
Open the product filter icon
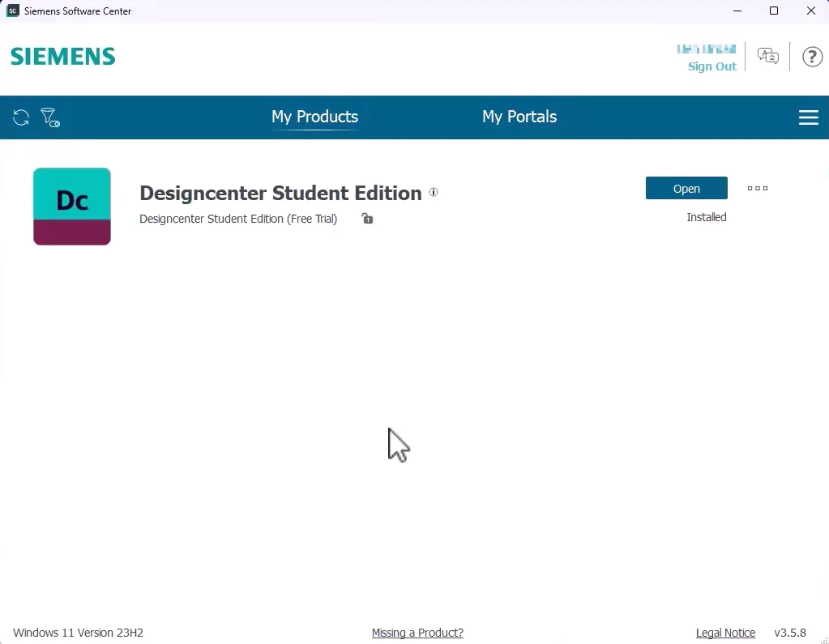pyautogui.click(x=50, y=117)
